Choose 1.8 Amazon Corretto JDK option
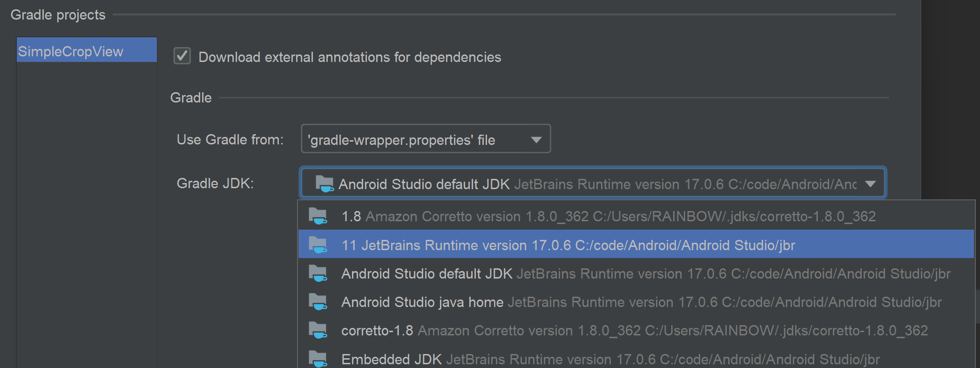 pos(636,216)
